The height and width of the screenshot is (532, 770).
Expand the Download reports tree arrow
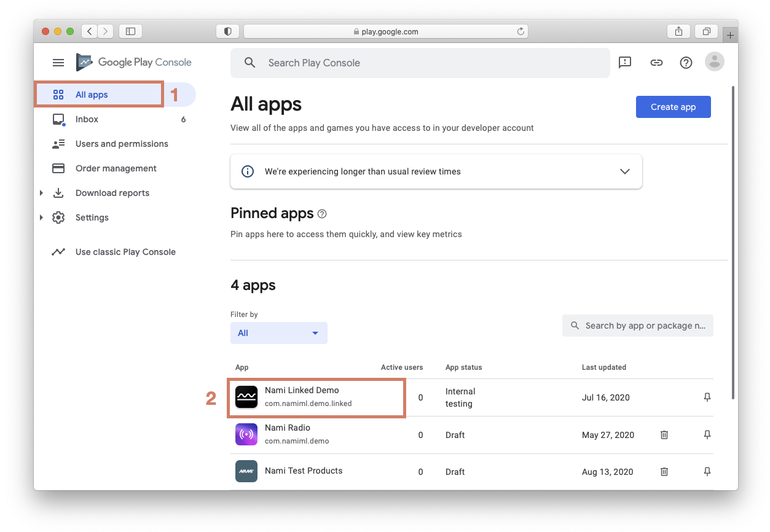pos(41,193)
